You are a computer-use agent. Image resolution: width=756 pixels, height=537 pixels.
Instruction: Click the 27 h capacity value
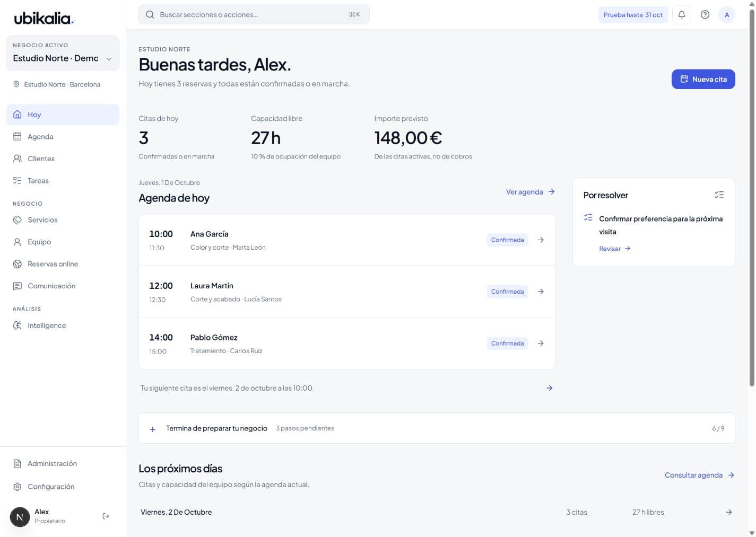266,138
